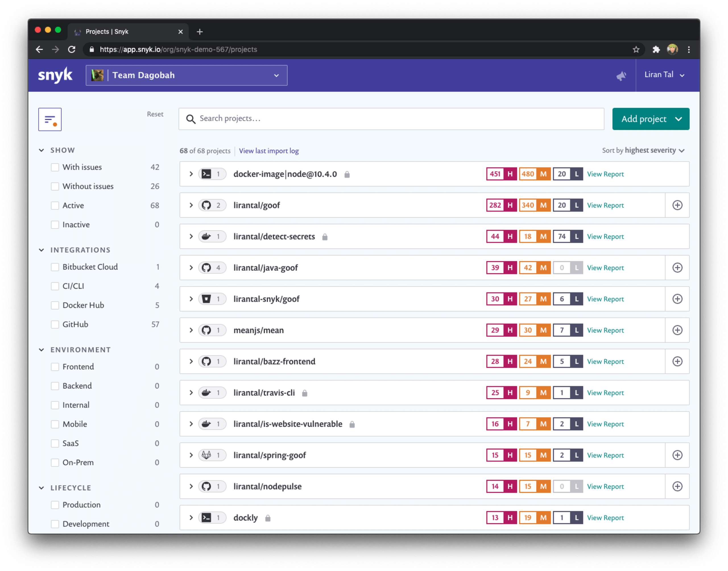Click the Search projects input field
The image size is (728, 571).
tap(391, 119)
